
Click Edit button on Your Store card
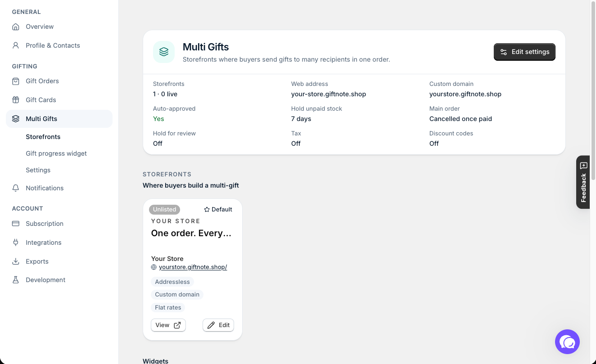coord(218,325)
